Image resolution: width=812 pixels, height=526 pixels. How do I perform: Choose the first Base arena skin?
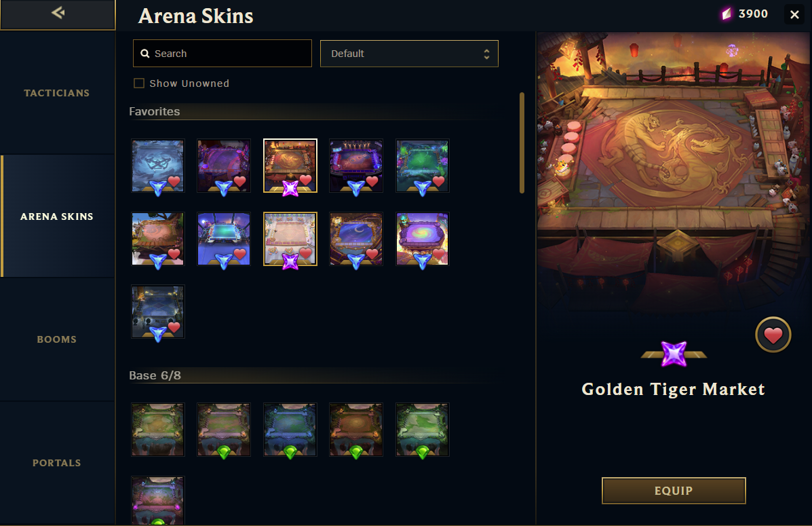pos(158,430)
